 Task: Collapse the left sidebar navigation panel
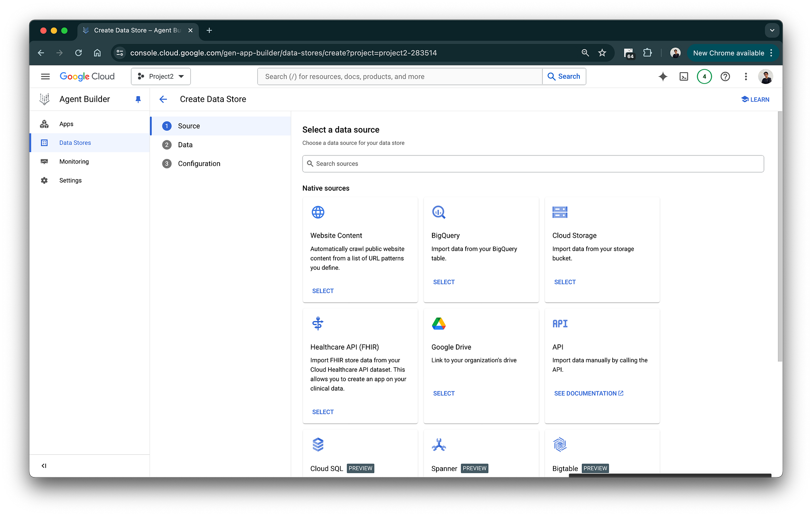coord(44,466)
